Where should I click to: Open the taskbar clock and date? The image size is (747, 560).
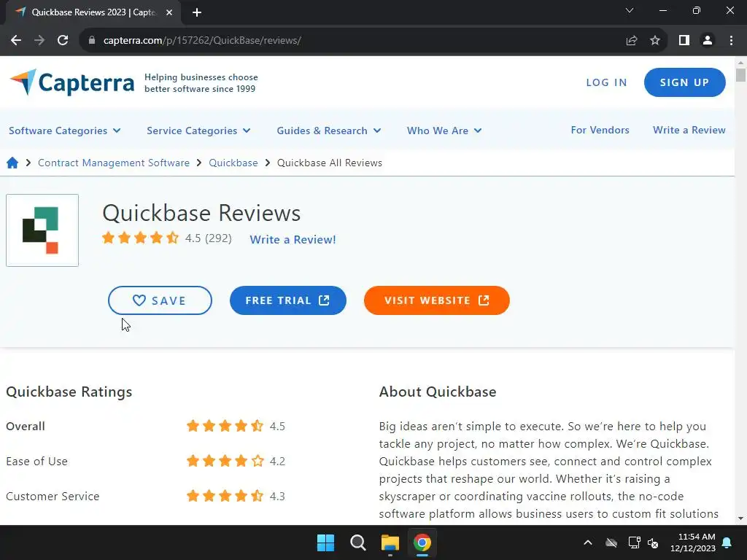point(693,542)
